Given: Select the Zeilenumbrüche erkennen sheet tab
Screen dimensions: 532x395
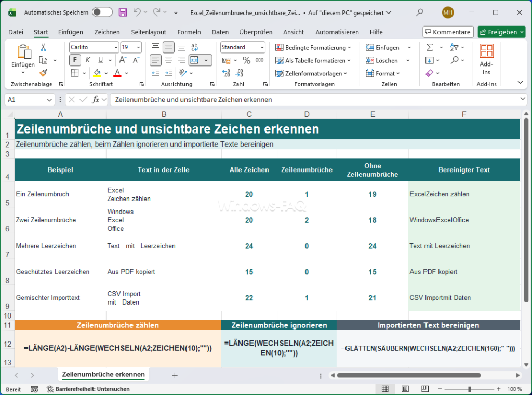Looking at the screenshot, I should tap(103, 374).
